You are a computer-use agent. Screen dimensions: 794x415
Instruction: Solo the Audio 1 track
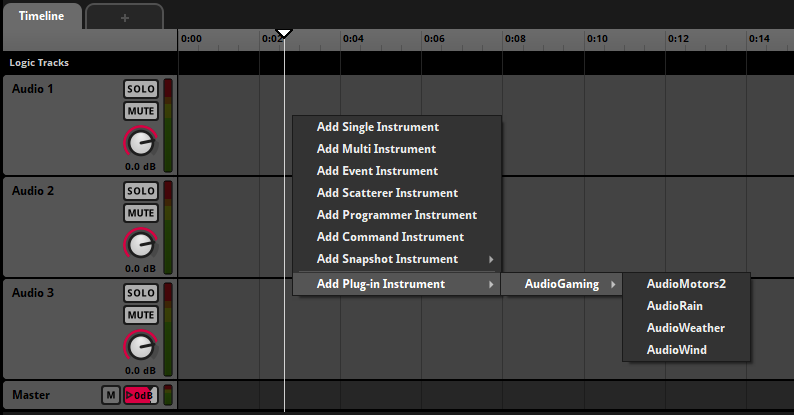[141, 89]
